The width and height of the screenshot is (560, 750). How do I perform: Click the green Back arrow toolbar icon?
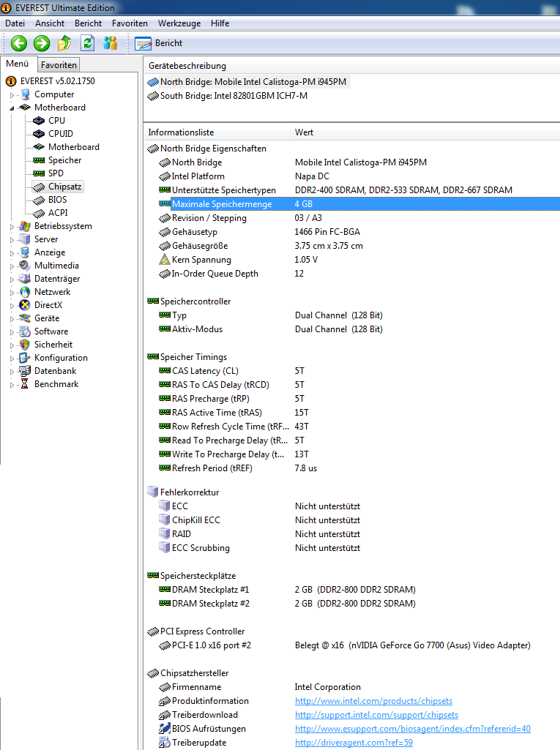tap(19, 43)
